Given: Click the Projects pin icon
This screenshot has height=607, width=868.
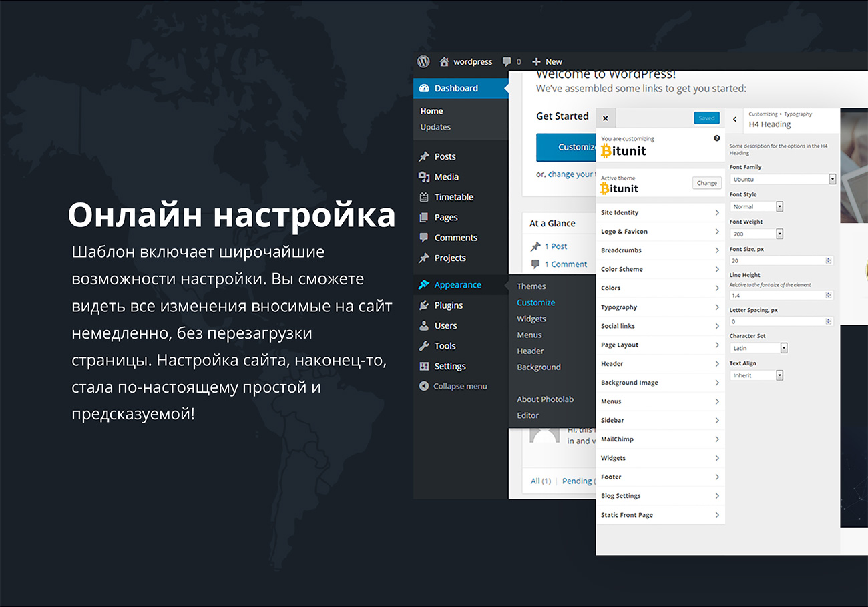Looking at the screenshot, I should (423, 258).
